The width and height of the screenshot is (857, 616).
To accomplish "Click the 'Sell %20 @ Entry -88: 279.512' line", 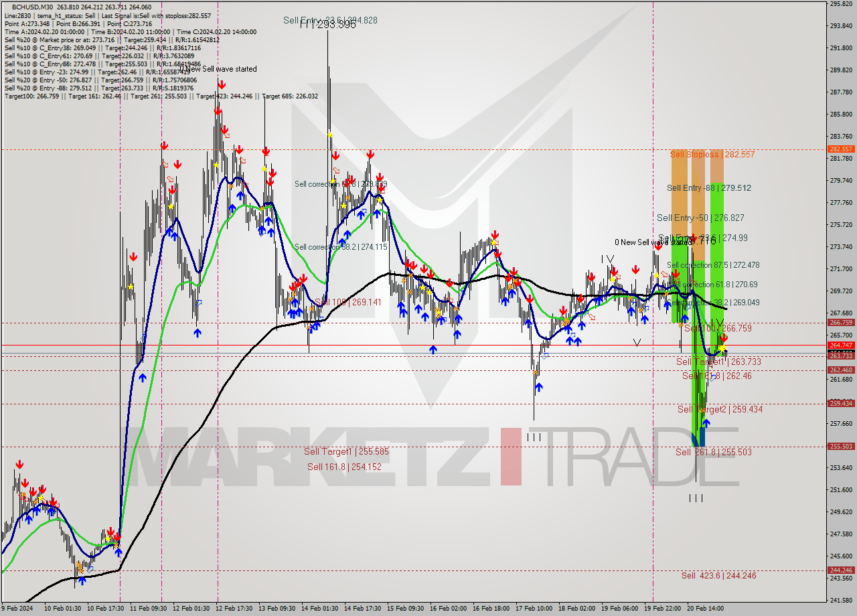I will [100, 88].
